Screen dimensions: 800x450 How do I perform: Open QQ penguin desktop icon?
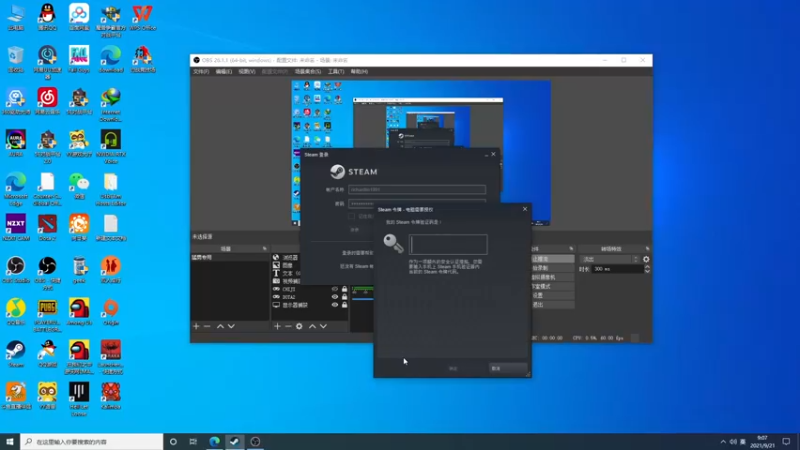coord(47,17)
